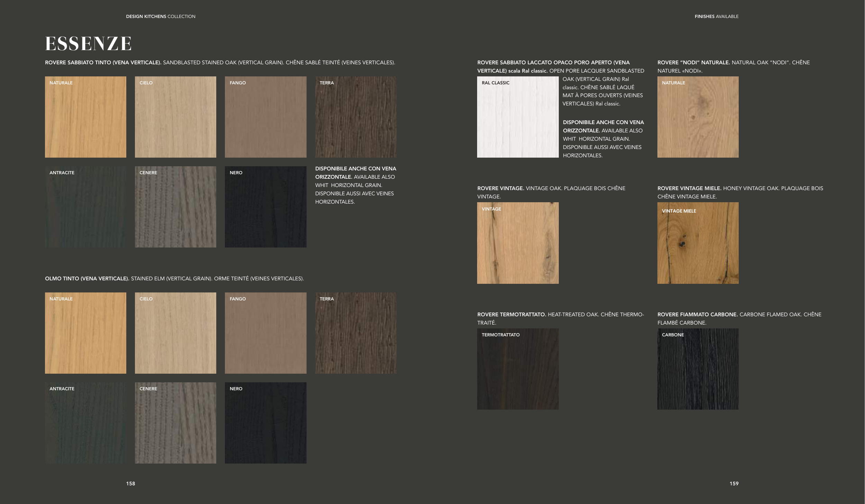Pick the Oak Nero finish swatch

[x=265, y=207]
